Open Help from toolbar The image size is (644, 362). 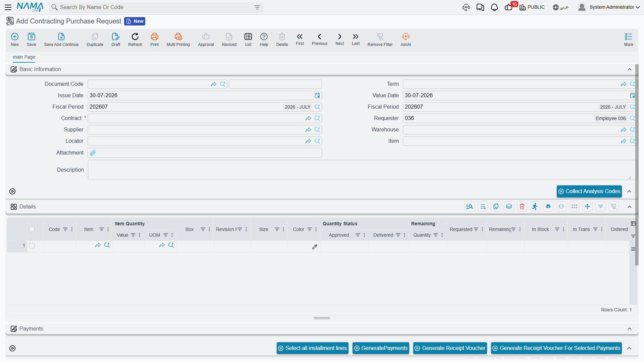(264, 40)
